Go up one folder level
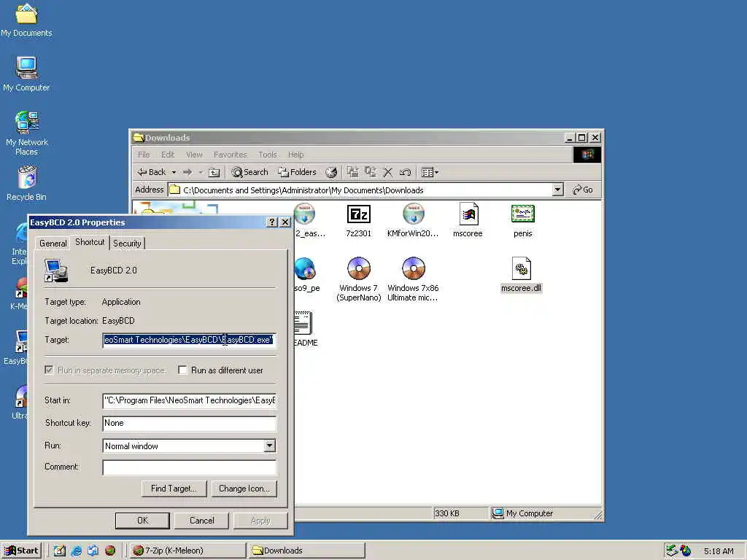This screenshot has height=560, width=747. click(214, 172)
